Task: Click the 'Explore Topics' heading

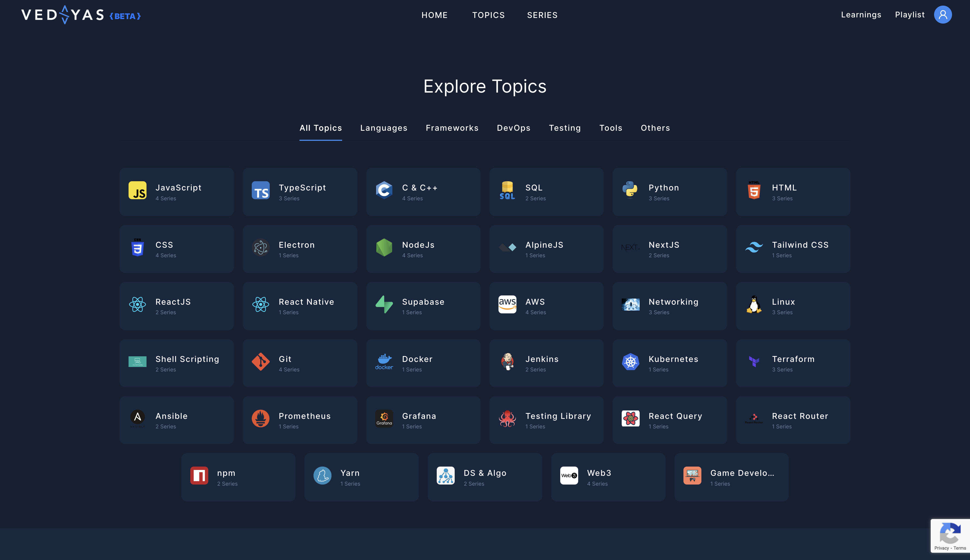Action: click(485, 86)
